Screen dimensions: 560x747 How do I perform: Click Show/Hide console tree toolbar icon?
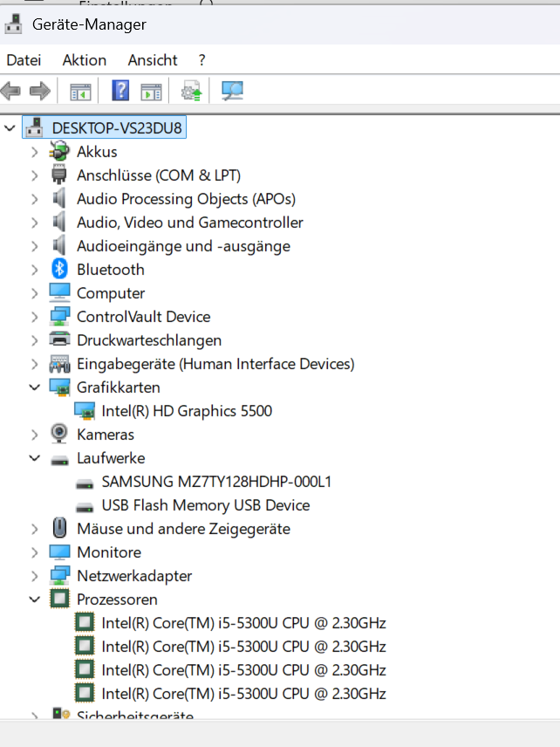pyautogui.click(x=80, y=91)
